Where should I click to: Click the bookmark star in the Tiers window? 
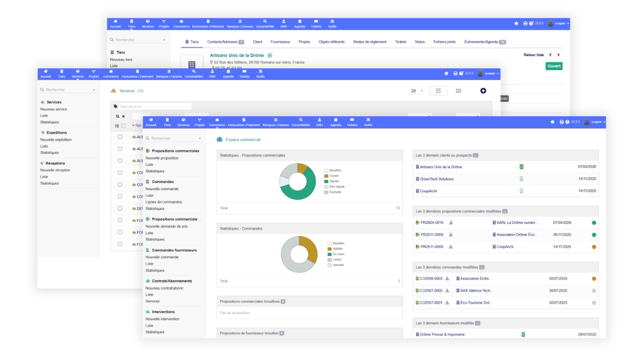[x=516, y=24]
